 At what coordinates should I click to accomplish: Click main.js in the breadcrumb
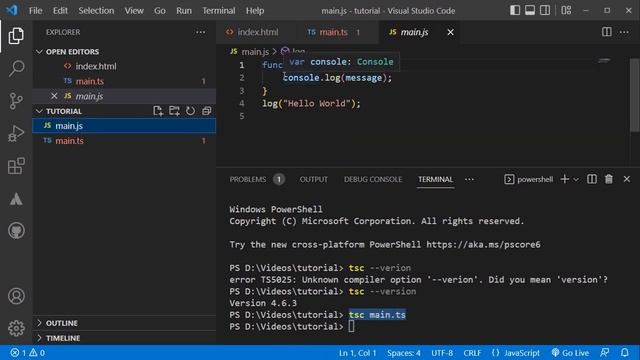(255, 52)
